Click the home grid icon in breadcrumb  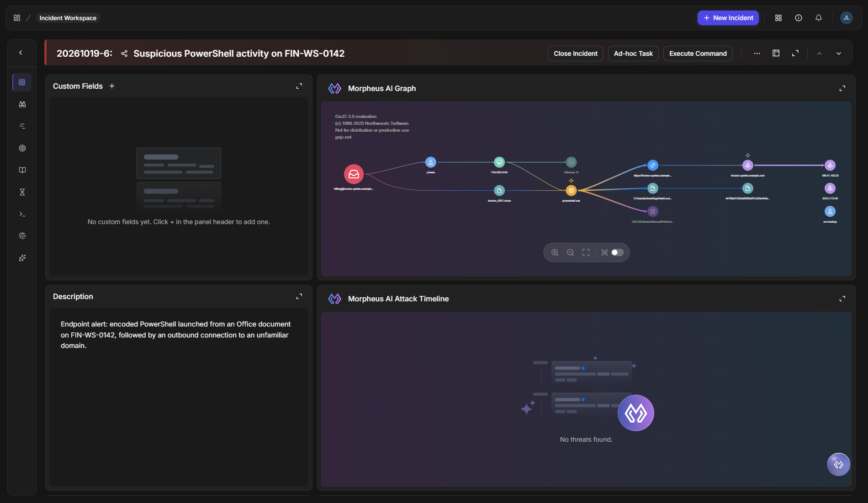tap(17, 18)
